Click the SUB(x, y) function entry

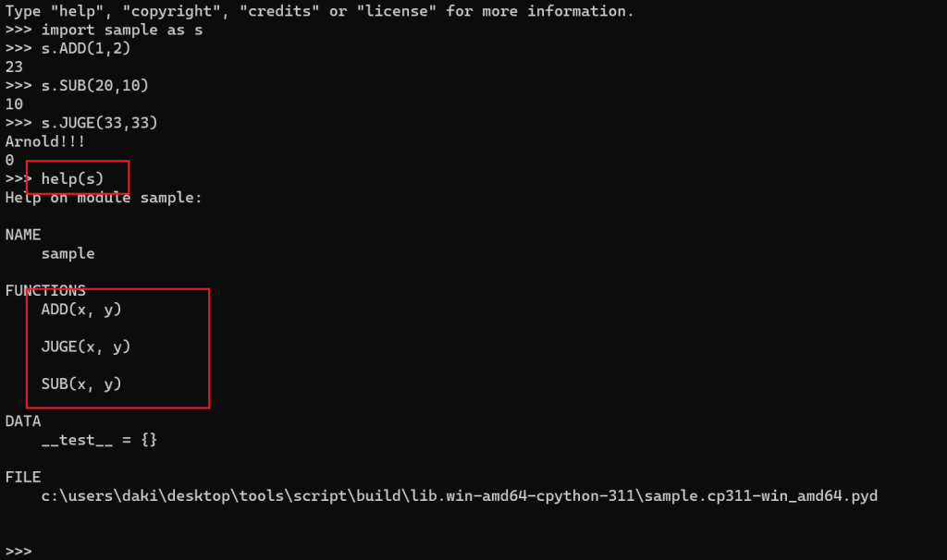pyautogui.click(x=81, y=383)
